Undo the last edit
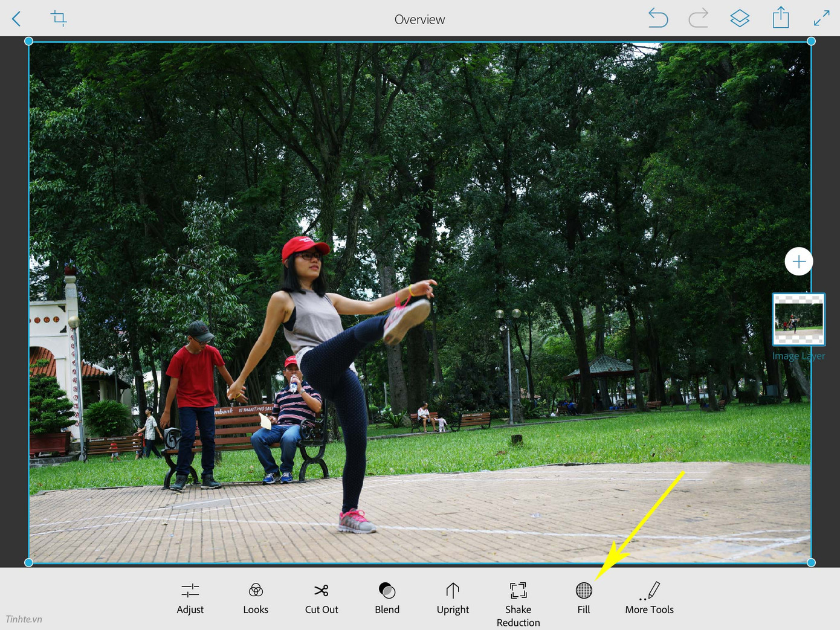 pos(657,18)
